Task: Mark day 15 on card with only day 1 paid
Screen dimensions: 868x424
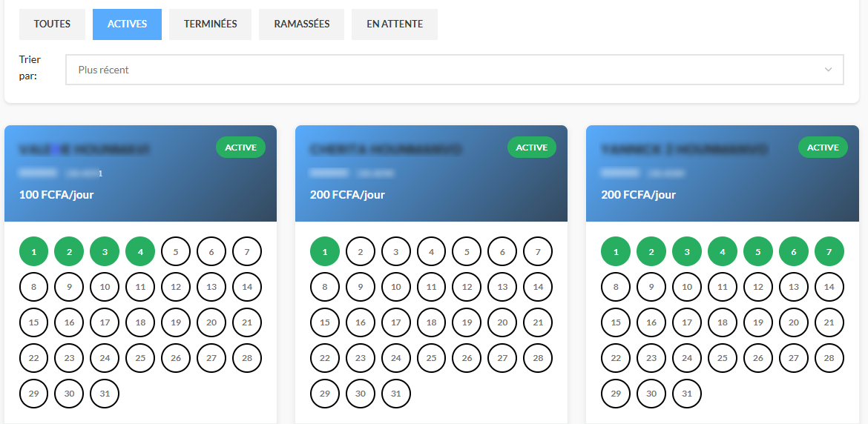Action: [325, 322]
